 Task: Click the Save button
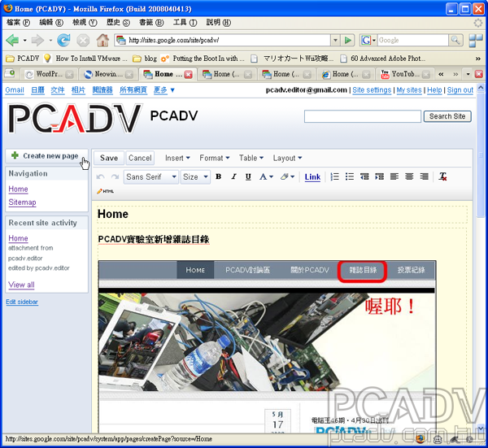109,158
